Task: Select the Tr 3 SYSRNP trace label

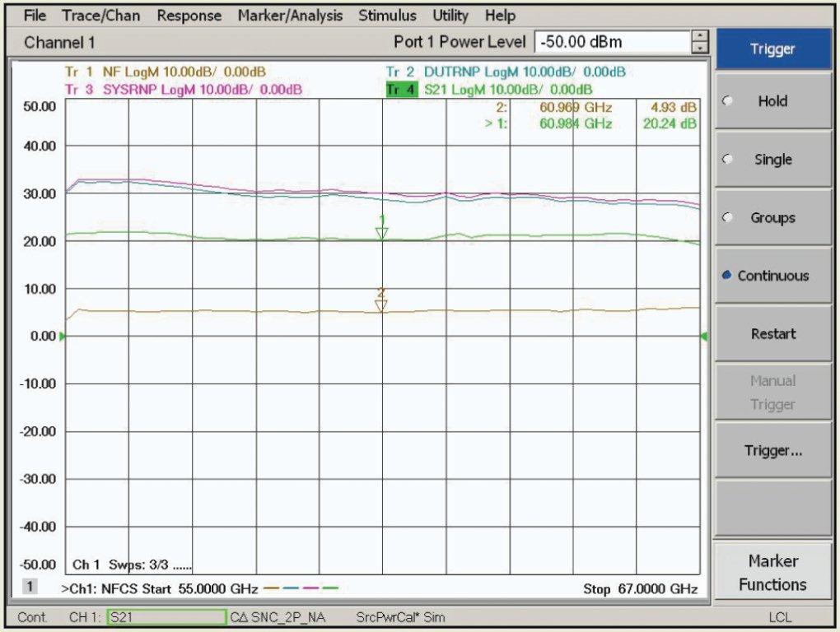Action: (183, 90)
